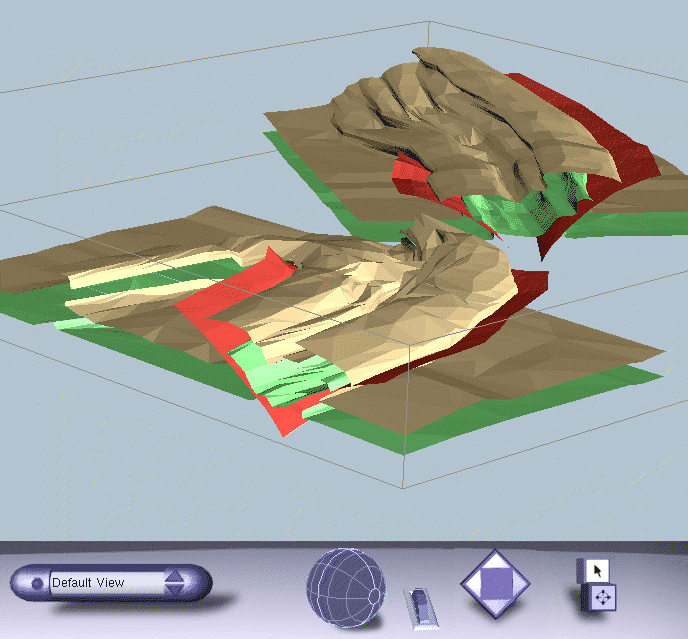Viewport: 688px width, 639px height.
Task: Click the trackball rotate sphere
Action: coord(346,587)
